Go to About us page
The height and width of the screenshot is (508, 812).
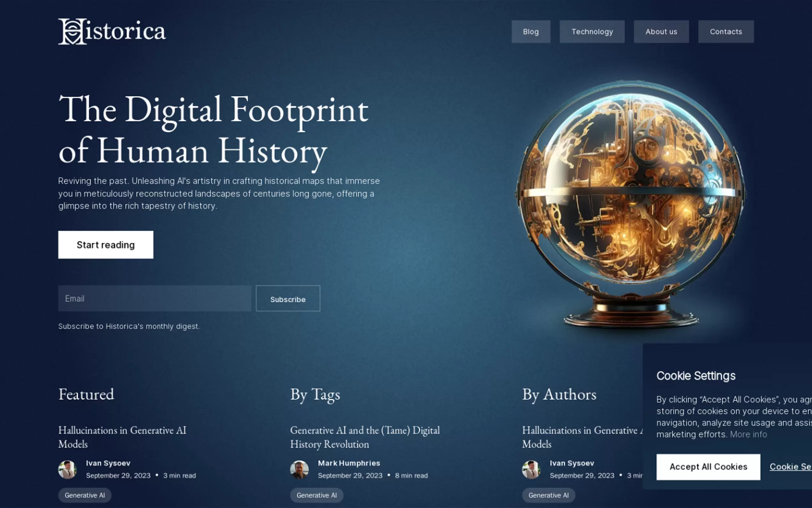[x=661, y=32]
